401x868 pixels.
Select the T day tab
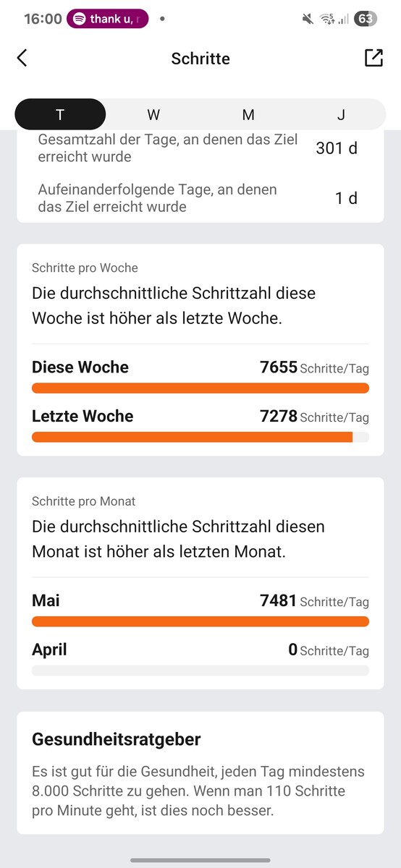click(60, 114)
